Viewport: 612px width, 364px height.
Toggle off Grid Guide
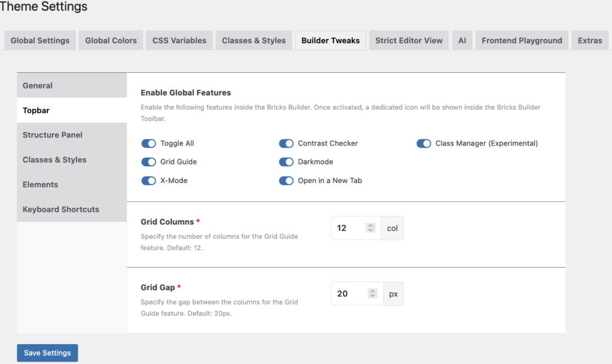click(x=148, y=162)
